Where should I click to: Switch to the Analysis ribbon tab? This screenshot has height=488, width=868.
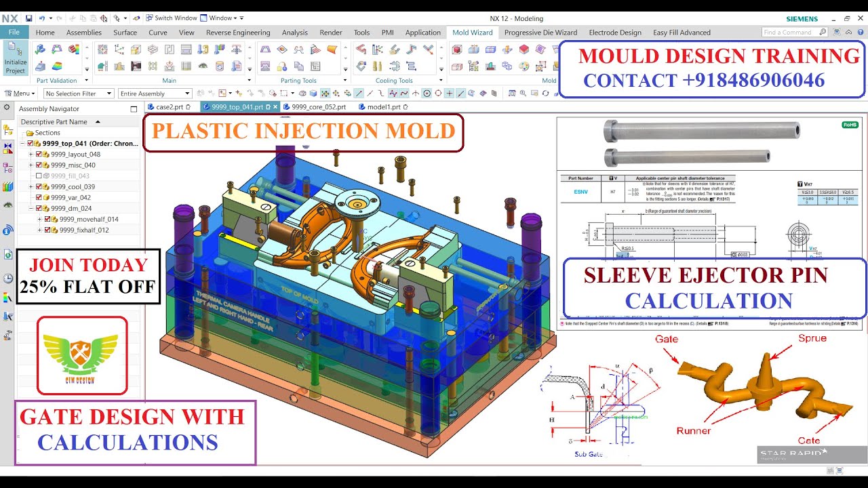click(x=294, y=33)
